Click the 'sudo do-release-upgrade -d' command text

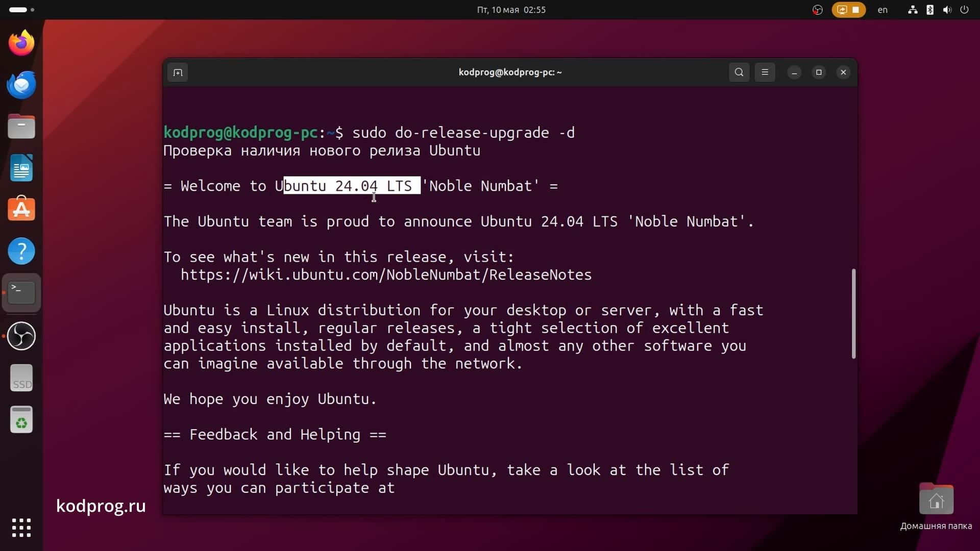(x=463, y=133)
